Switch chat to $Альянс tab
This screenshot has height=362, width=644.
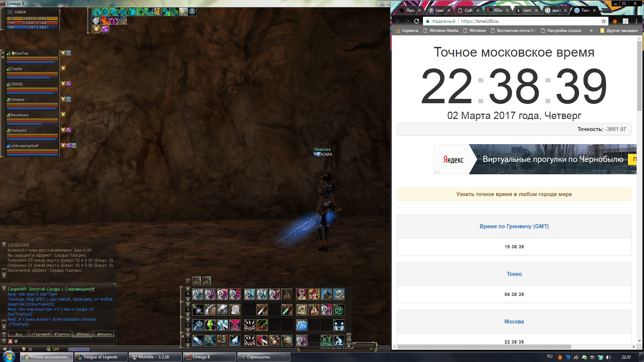tap(104, 334)
